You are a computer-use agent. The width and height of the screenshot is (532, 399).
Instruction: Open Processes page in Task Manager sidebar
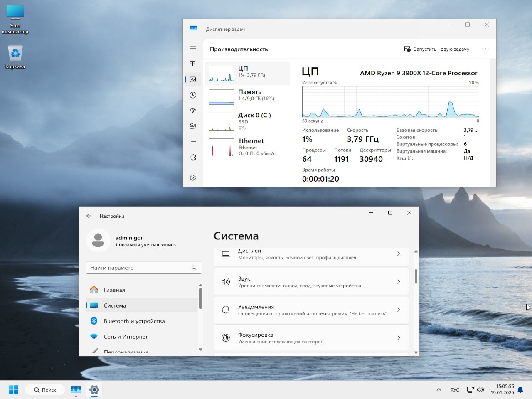click(x=193, y=64)
